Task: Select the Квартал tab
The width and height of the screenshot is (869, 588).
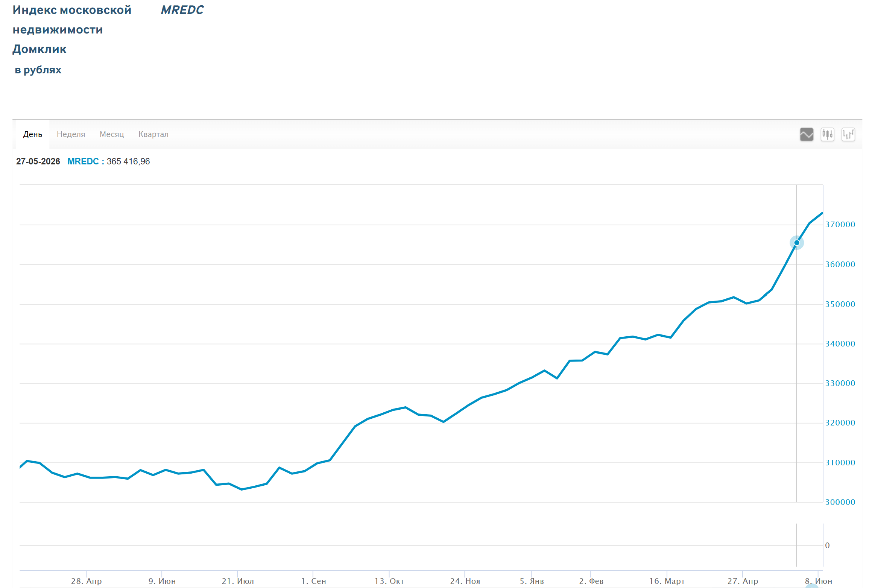Action: (153, 134)
